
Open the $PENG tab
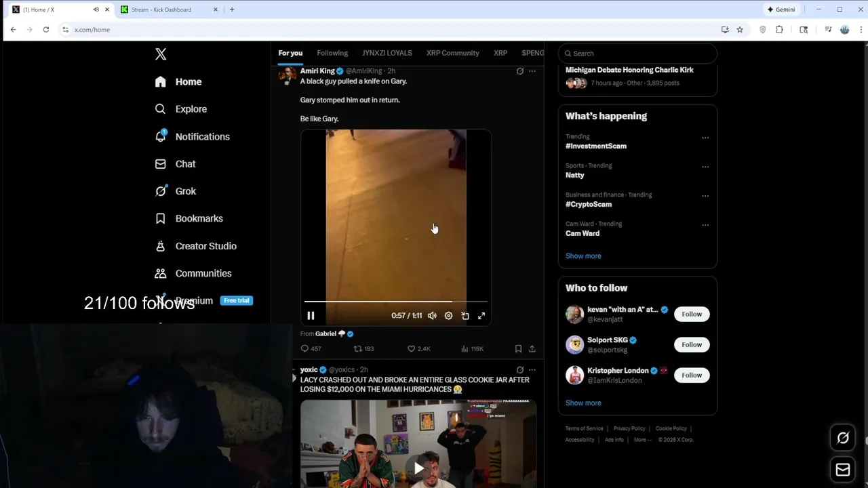(x=533, y=53)
